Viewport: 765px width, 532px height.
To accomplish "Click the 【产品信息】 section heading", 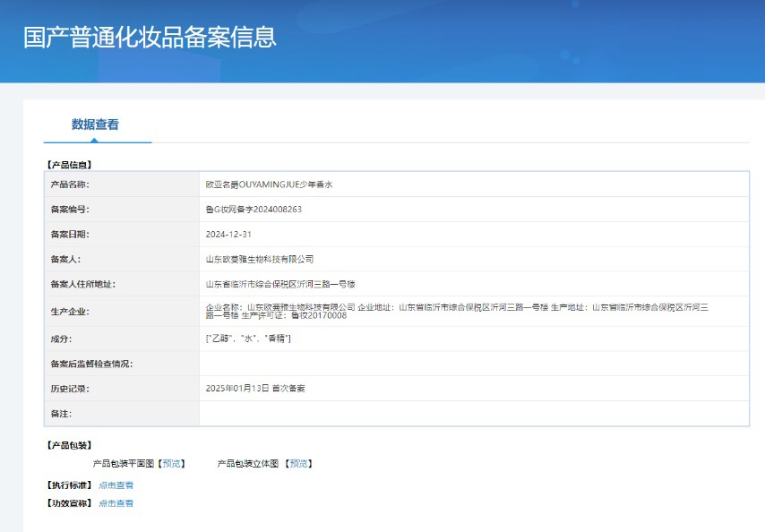I will coord(69,165).
